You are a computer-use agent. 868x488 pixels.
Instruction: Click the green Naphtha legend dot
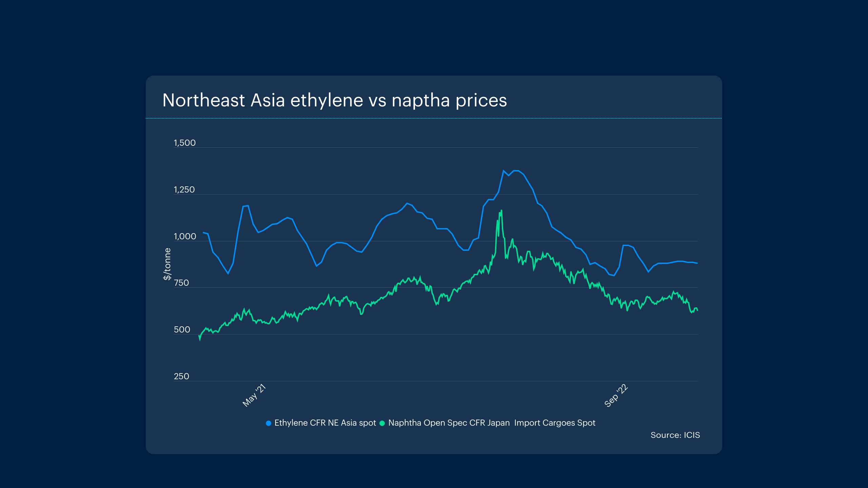pyautogui.click(x=382, y=423)
